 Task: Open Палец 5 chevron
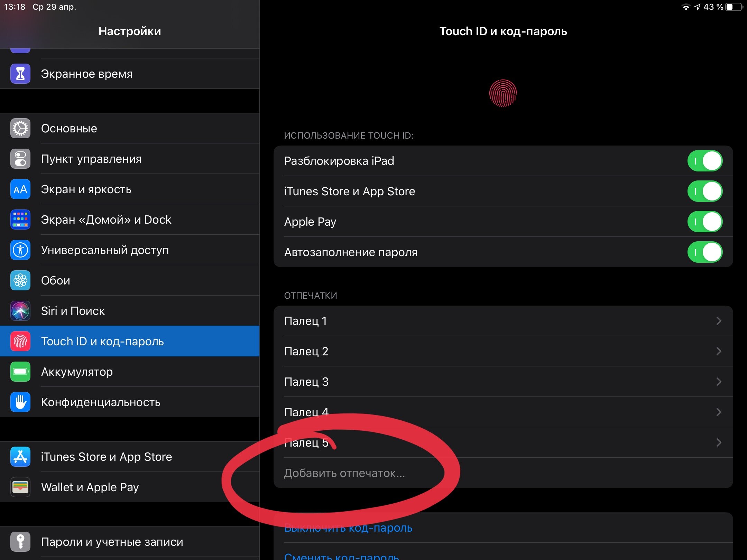(x=719, y=443)
